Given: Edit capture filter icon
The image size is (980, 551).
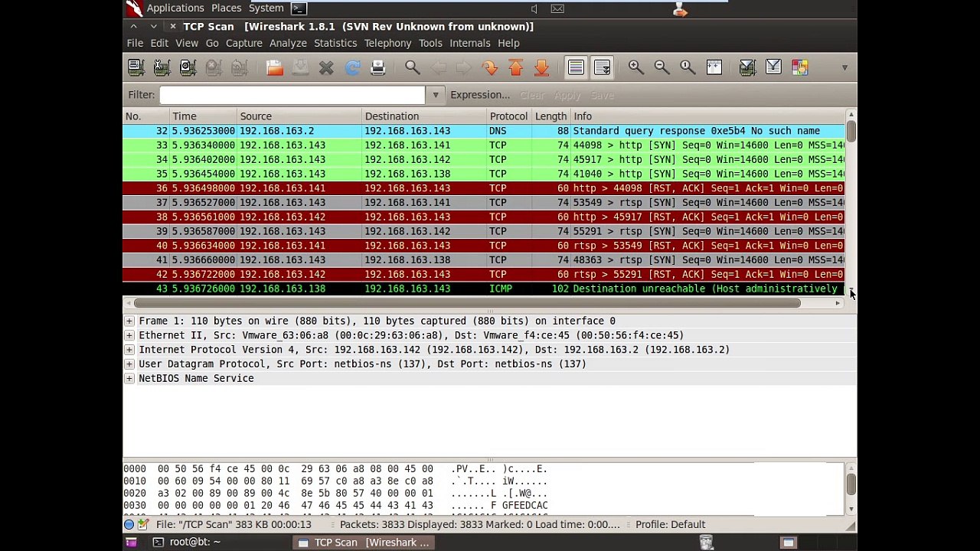Looking at the screenshot, I should coord(747,67).
